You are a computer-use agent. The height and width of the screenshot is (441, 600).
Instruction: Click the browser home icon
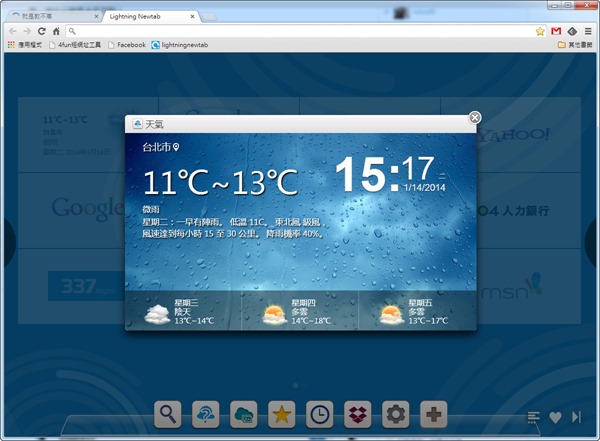pos(56,31)
